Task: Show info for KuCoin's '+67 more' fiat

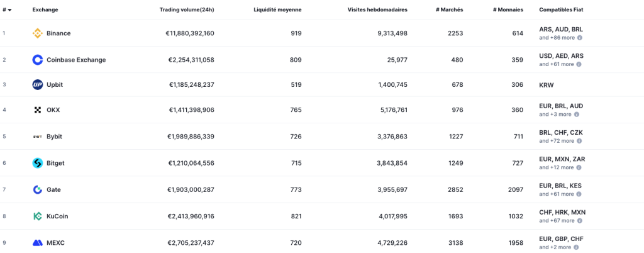Action: click(578, 220)
